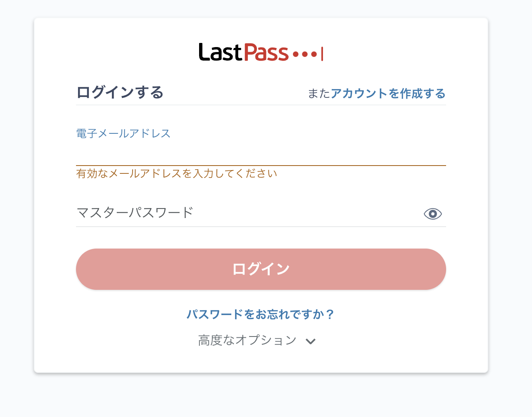Open the 高度なオプション section label
The image size is (532, 417).
247,340
